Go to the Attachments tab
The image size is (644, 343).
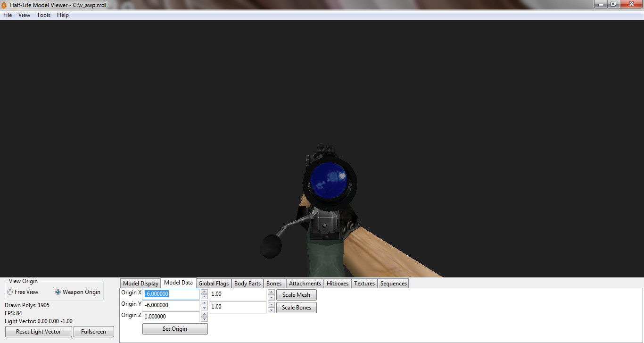305,284
